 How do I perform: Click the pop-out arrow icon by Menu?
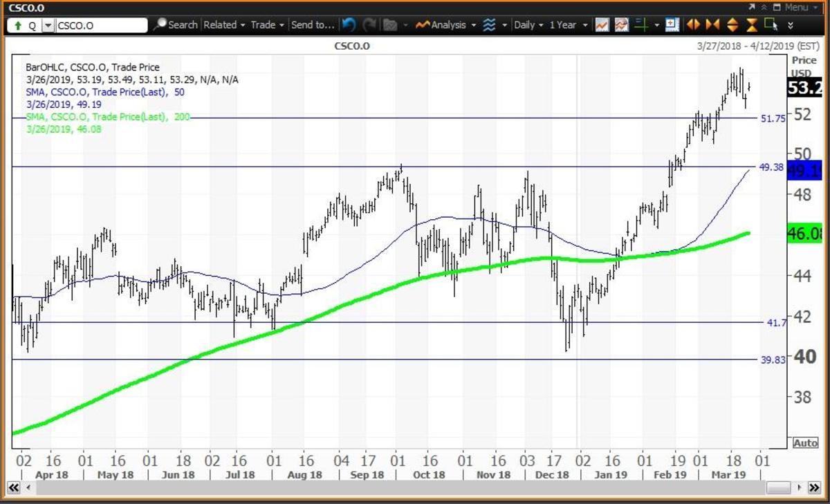coord(752,7)
